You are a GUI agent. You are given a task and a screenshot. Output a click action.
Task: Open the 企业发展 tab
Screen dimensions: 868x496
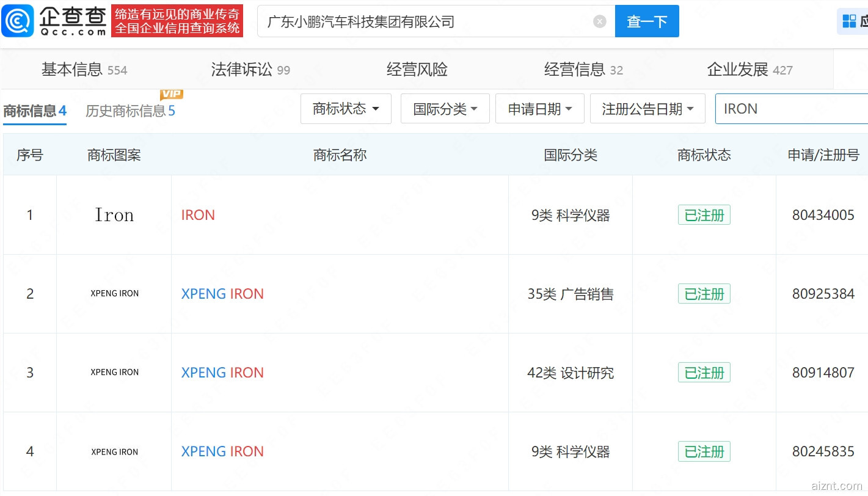(x=749, y=70)
